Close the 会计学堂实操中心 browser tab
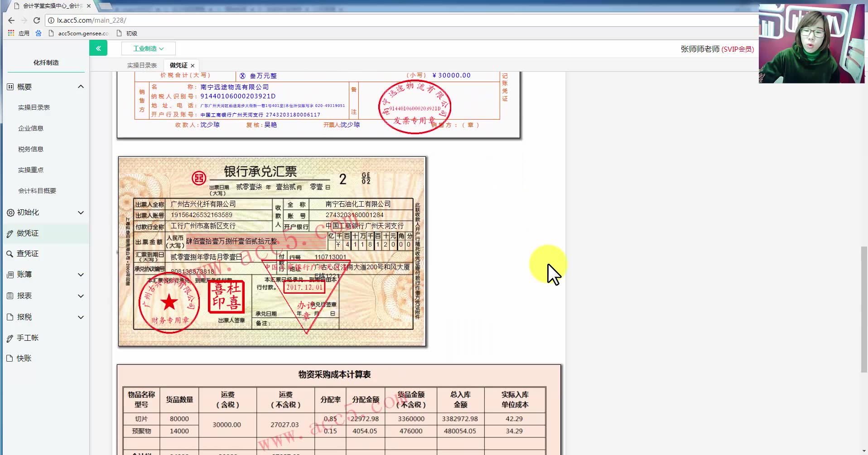This screenshot has height=455, width=868. click(x=89, y=6)
